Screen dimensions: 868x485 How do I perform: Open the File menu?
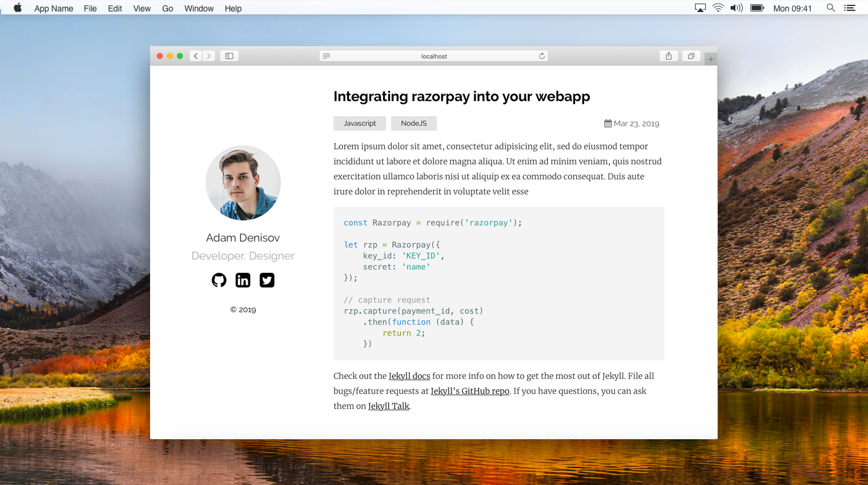click(90, 8)
